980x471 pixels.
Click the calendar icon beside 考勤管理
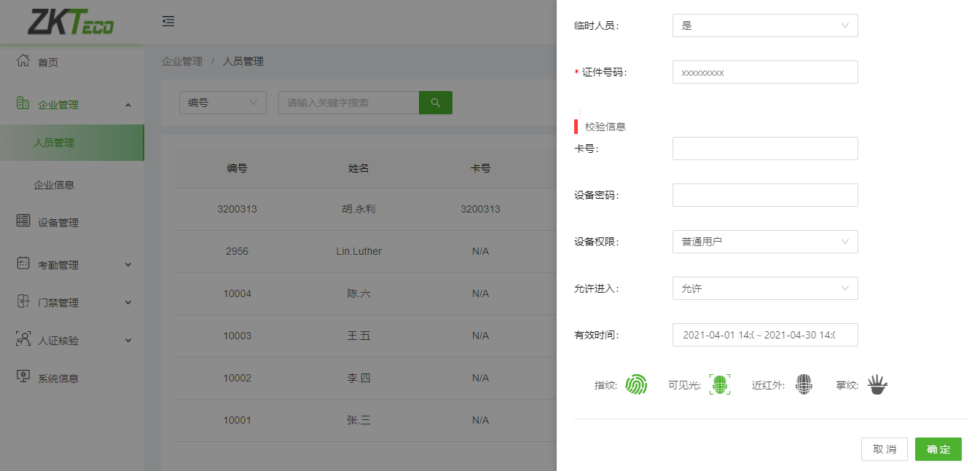click(x=23, y=264)
